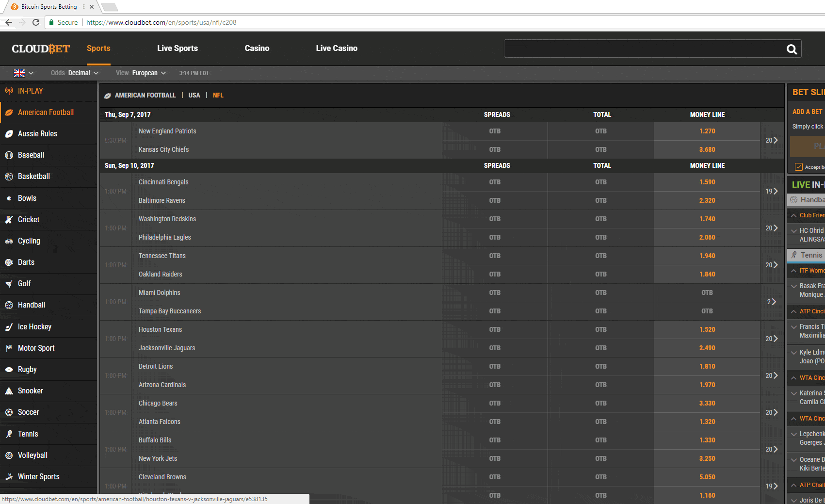Viewport: 825px width, 504px height.
Task: Open the Odds Decimal dropdown
Action: click(75, 73)
